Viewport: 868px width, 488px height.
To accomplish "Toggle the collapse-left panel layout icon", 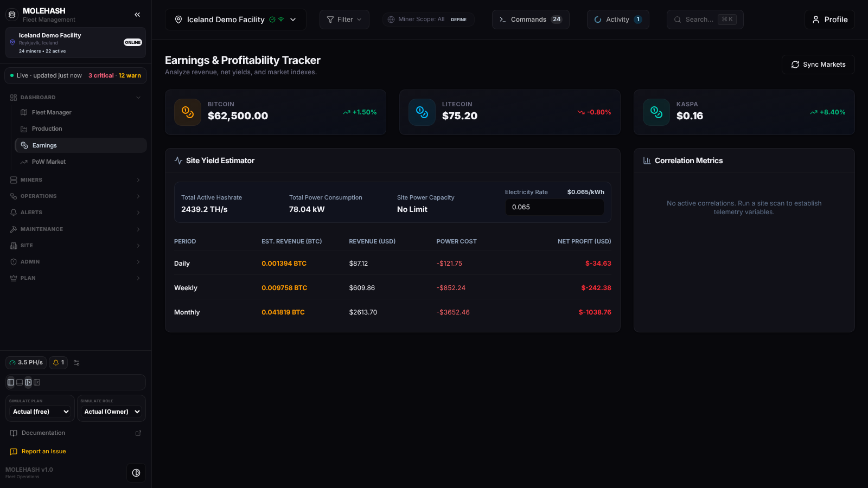I will pos(37,382).
